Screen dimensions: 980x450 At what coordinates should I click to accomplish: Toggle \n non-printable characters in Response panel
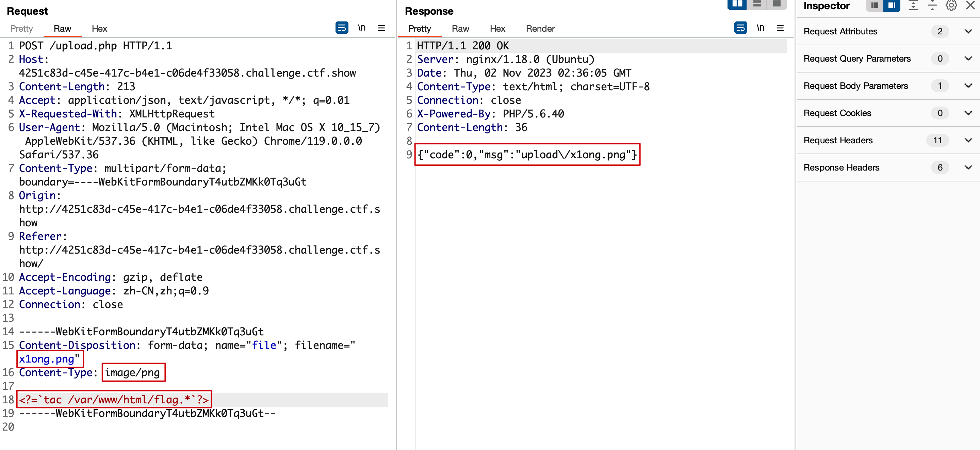761,28
